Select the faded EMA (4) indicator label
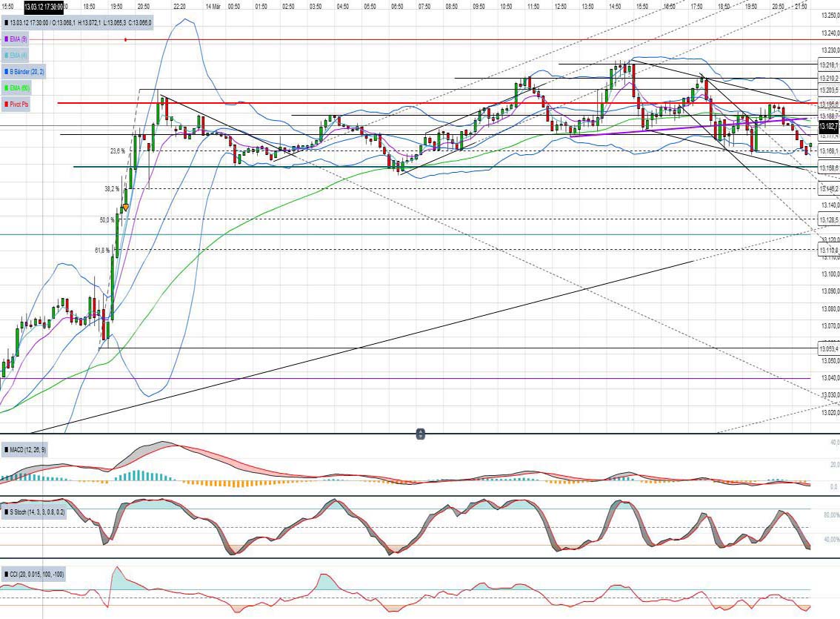The width and height of the screenshot is (840, 619). (x=16, y=55)
